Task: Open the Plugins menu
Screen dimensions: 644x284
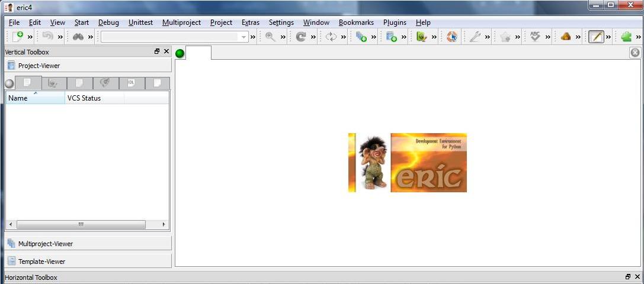Action: pyautogui.click(x=395, y=22)
